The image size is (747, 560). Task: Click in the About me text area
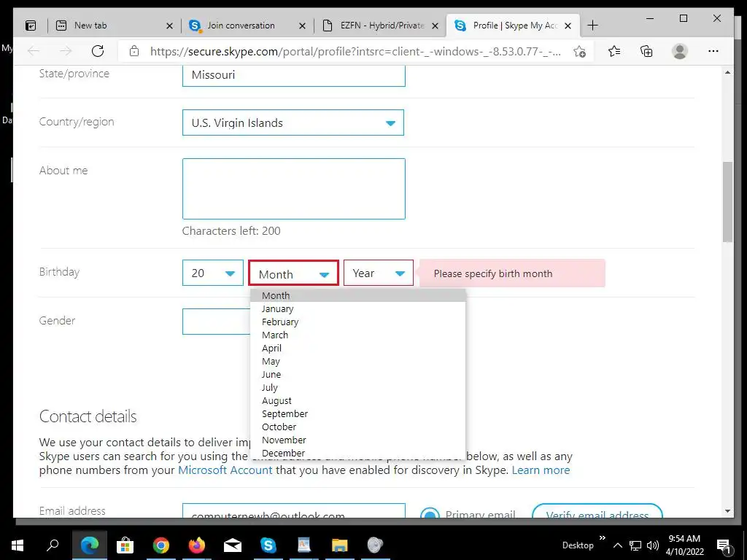(294, 189)
